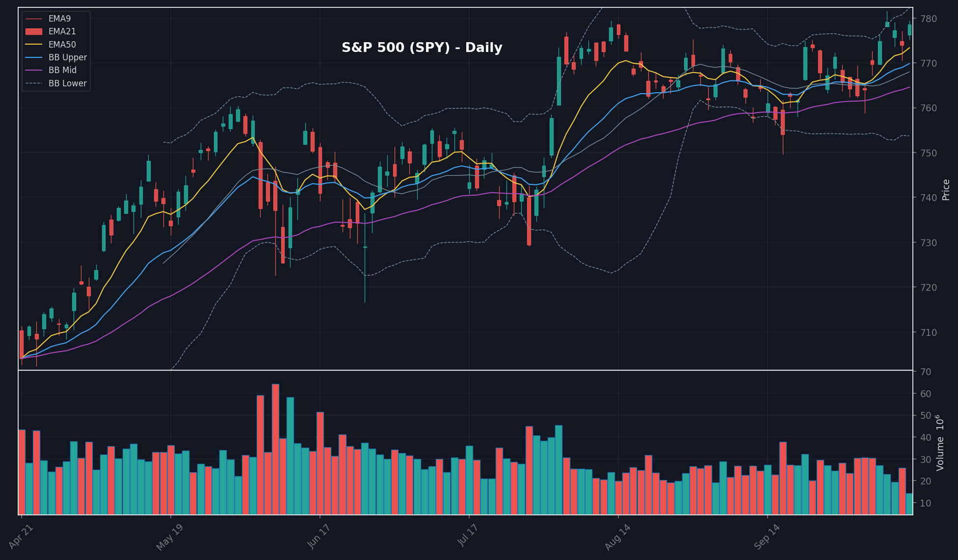
Task: Click the 50 volume axis label
Action: (x=926, y=416)
